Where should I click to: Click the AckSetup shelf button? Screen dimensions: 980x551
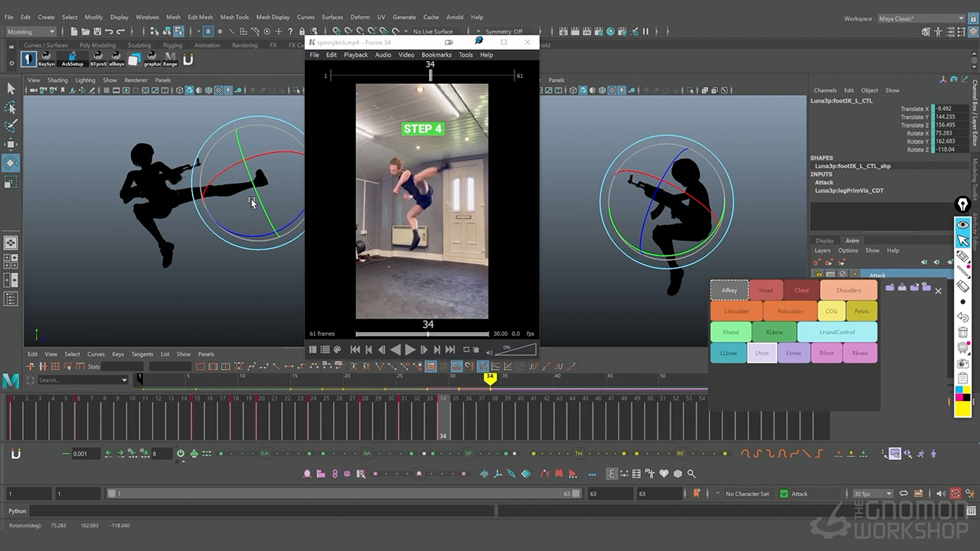pos(73,58)
